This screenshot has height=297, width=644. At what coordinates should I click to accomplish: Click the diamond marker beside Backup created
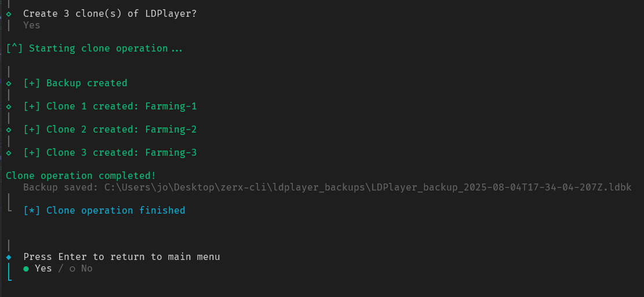[x=9, y=83]
